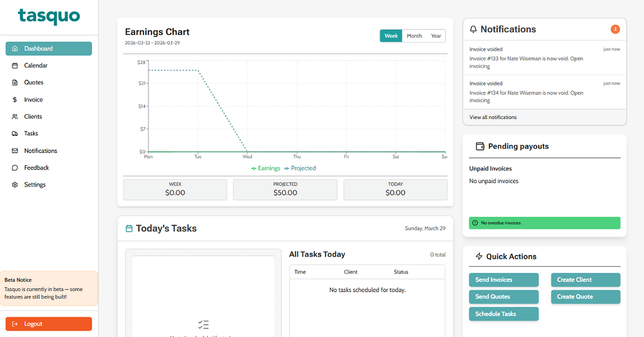Toggle the Earnings series in chart legend
Screen dimensions: 644x337
(x=266, y=168)
